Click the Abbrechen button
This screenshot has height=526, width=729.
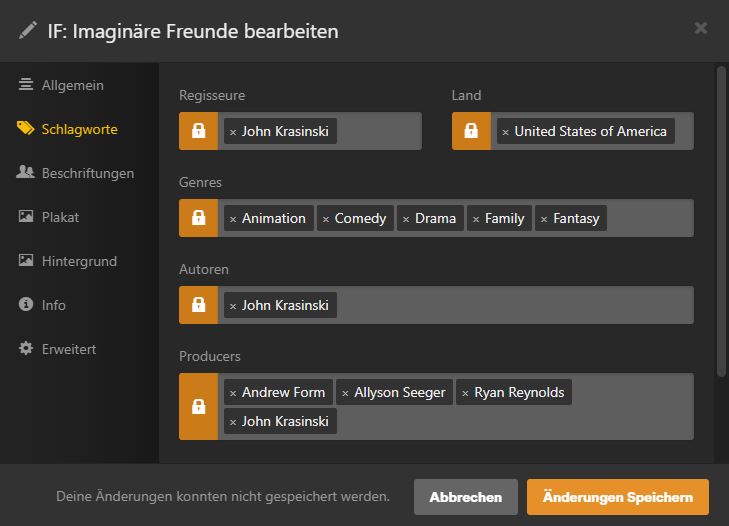pyautogui.click(x=465, y=497)
